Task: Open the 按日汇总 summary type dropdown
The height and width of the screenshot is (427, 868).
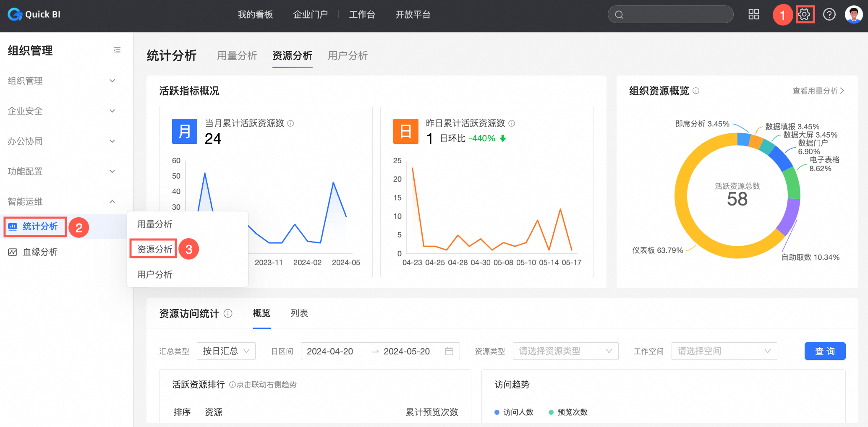Action: [x=226, y=351]
